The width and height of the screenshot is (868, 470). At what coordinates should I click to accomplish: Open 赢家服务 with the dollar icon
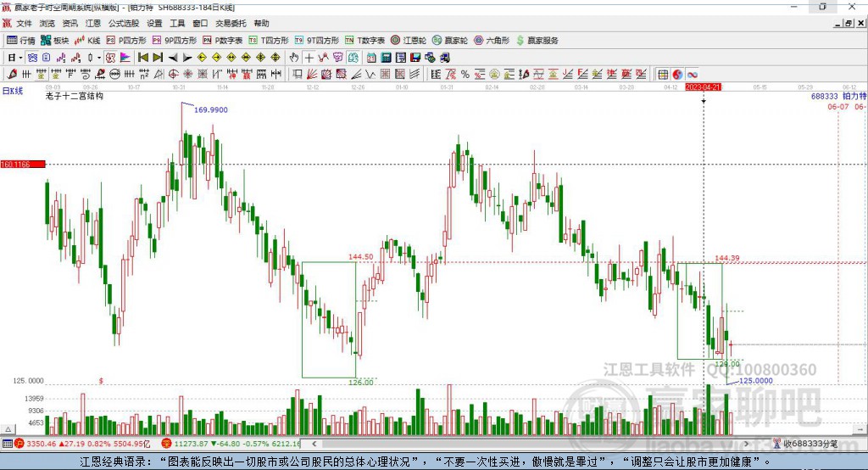pos(537,41)
